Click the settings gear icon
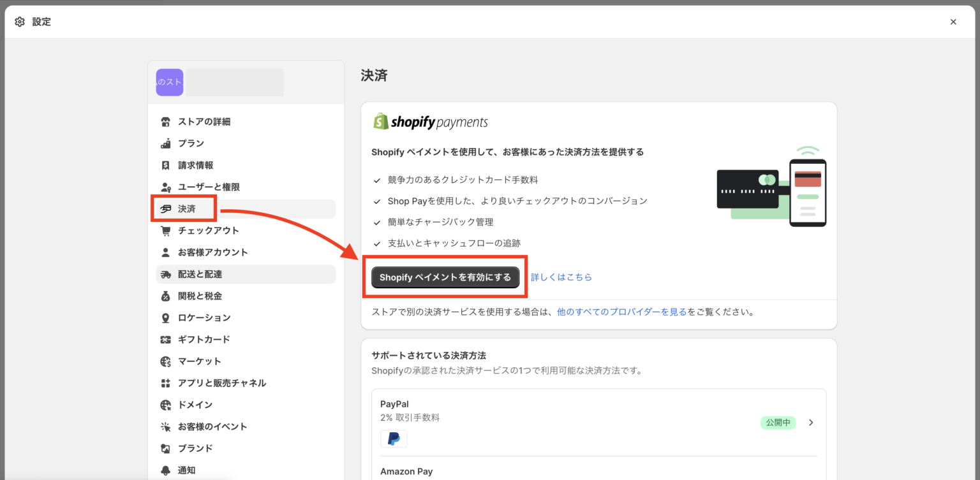Screen dimensions: 980x480 click(20, 21)
